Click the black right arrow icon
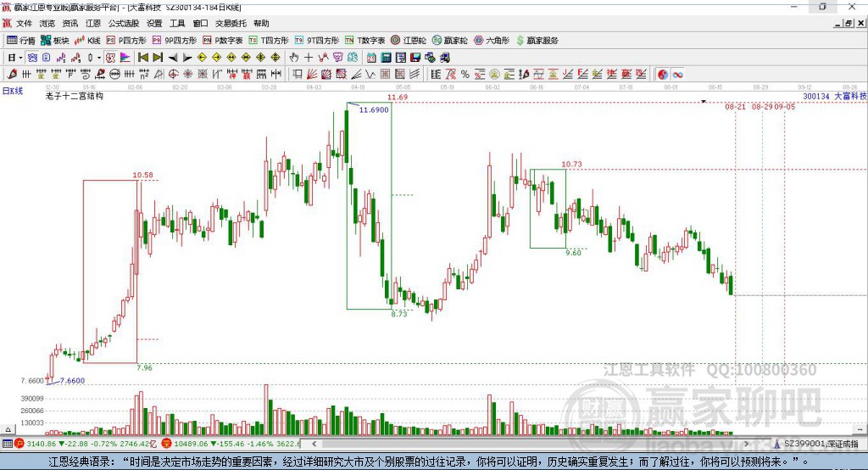This screenshot has height=470, width=868. pos(187,58)
